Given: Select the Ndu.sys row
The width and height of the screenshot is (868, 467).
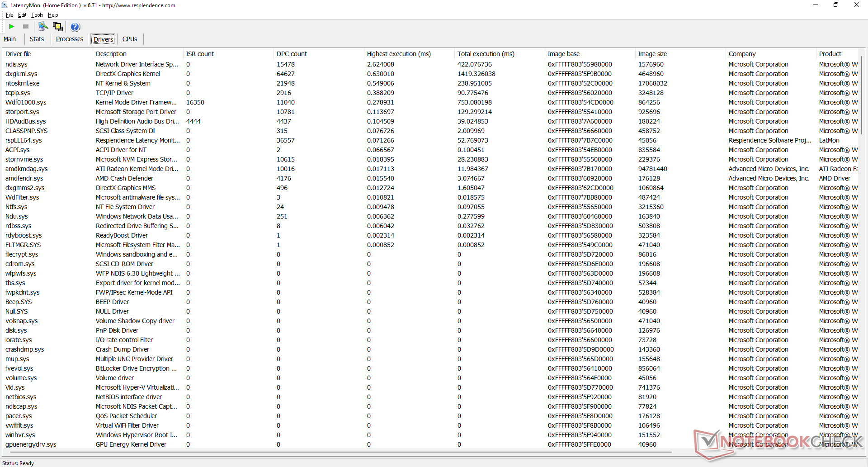Looking at the screenshot, I should coord(430,216).
